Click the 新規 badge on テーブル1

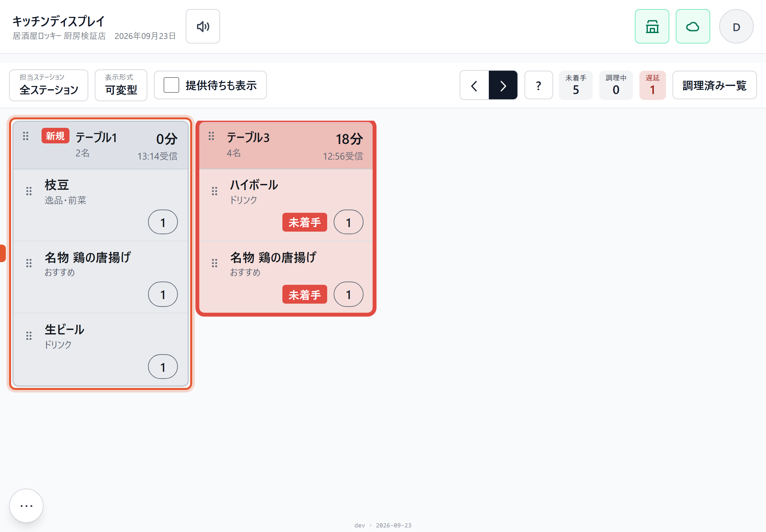pyautogui.click(x=56, y=136)
